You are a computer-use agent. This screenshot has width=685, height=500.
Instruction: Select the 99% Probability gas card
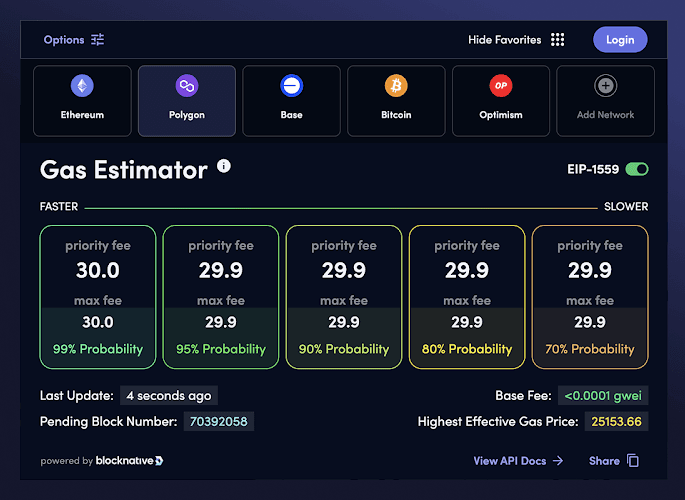click(x=98, y=297)
